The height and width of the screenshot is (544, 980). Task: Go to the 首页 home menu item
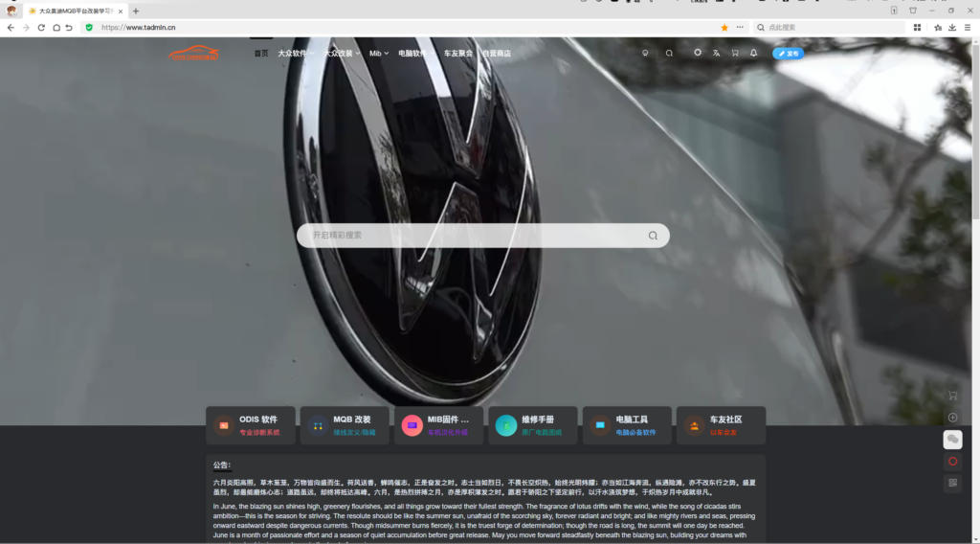261,54
